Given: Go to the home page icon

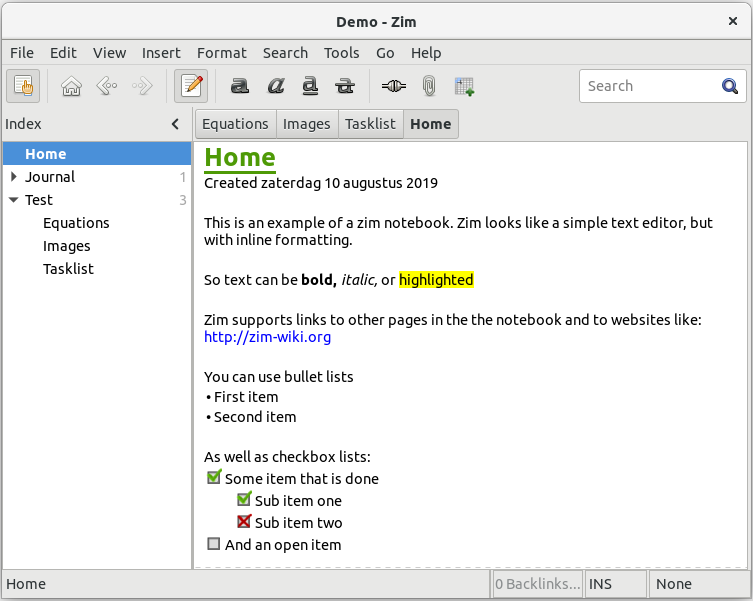Looking at the screenshot, I should (x=71, y=86).
